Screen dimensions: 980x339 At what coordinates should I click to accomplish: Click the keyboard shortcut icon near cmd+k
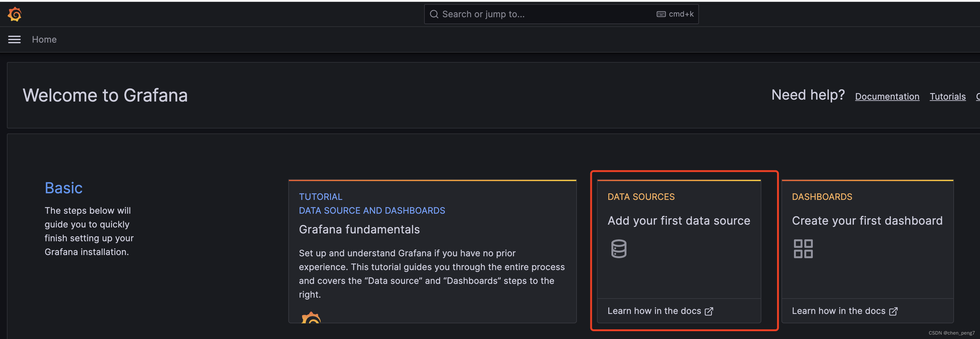point(661,14)
